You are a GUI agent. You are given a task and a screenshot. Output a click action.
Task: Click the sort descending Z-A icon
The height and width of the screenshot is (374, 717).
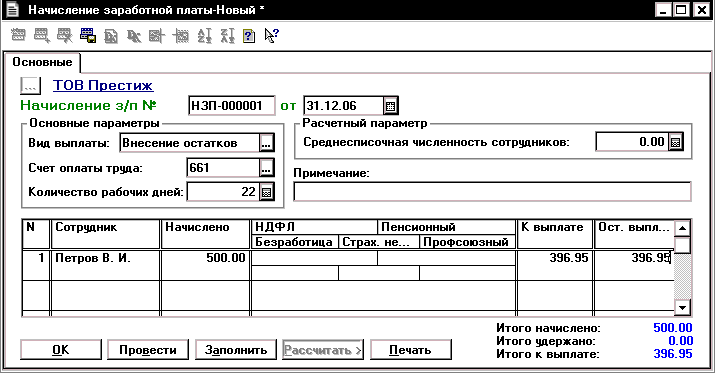point(227,36)
